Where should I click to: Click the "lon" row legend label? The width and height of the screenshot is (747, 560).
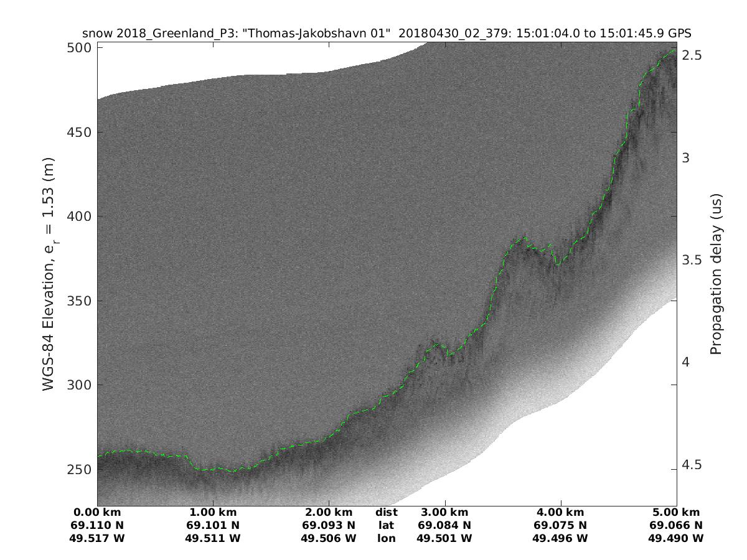tap(386, 538)
